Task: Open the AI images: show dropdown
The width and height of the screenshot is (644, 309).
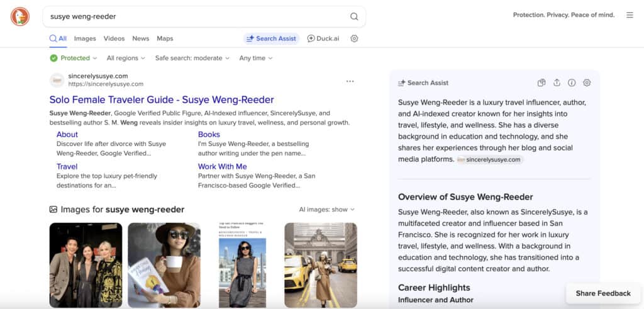Action: [x=326, y=210]
